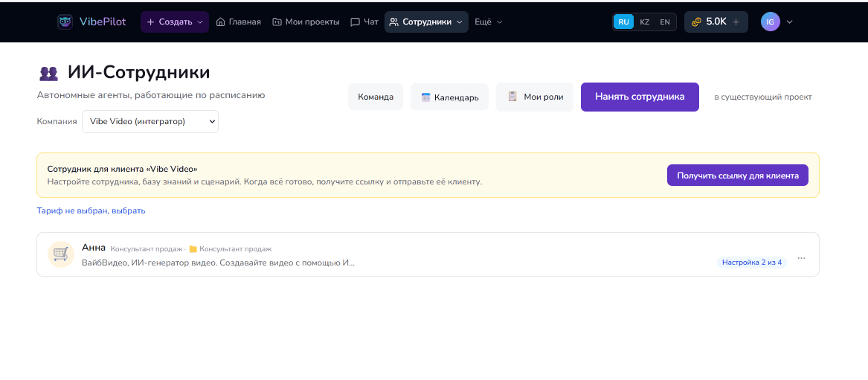
Task: Click Нанять сотрудника button
Action: (x=640, y=97)
